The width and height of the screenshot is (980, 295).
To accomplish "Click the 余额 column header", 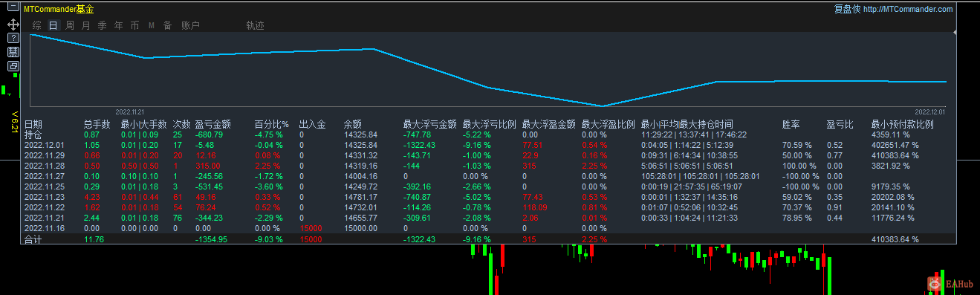I will pos(353,125).
